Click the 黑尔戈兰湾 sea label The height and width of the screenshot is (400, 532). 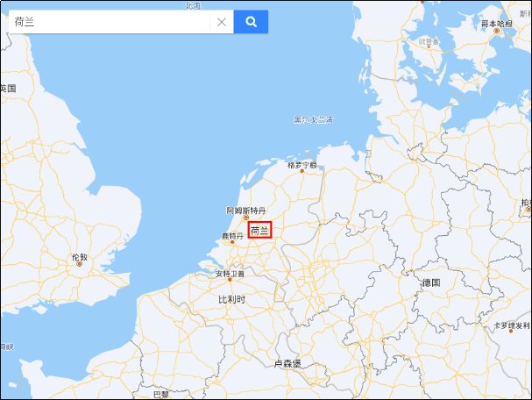pyautogui.click(x=313, y=119)
